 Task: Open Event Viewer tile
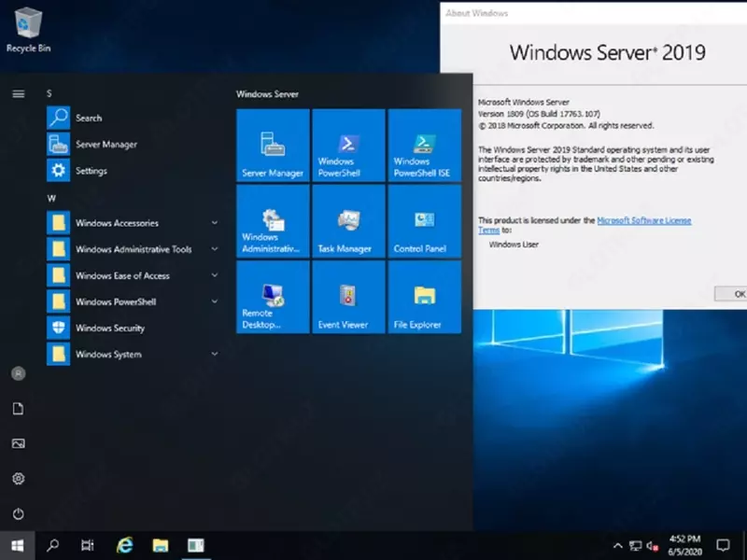pos(347,297)
